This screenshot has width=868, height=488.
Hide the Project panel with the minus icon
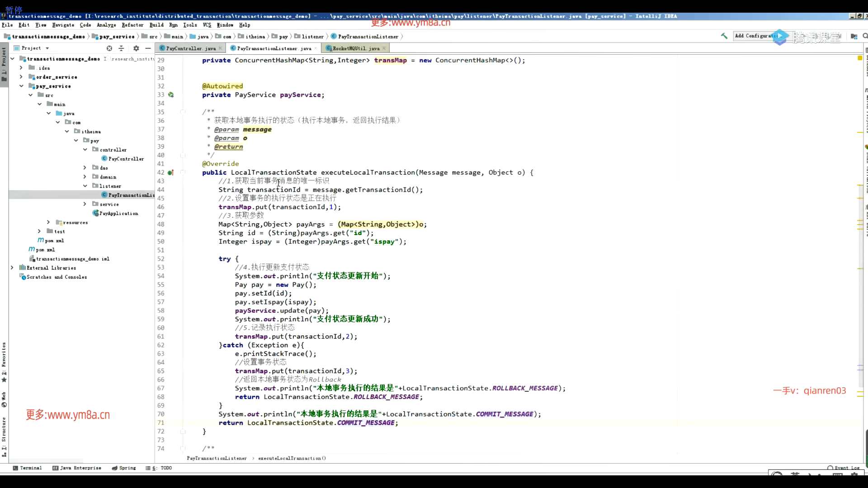point(148,48)
